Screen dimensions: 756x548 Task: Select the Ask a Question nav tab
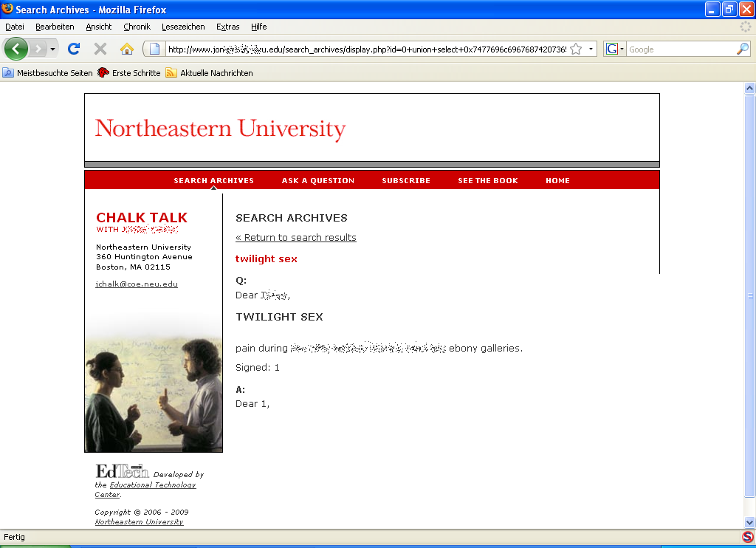pos(317,181)
